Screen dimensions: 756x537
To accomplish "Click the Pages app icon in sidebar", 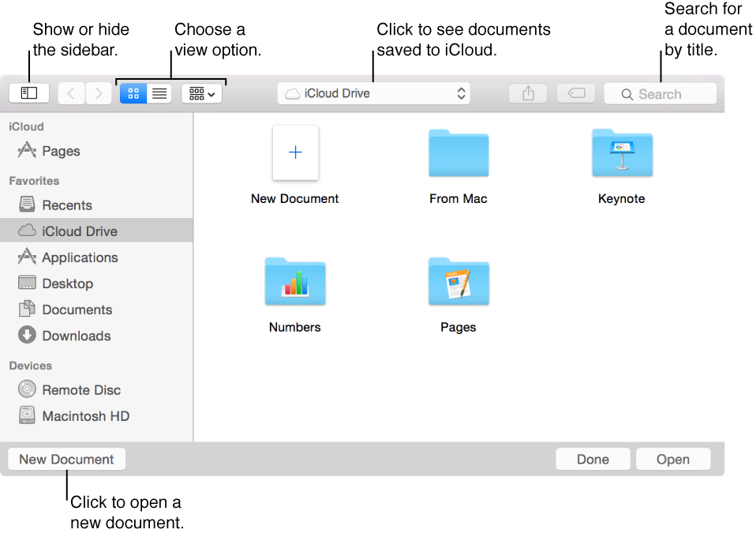I will (x=27, y=150).
